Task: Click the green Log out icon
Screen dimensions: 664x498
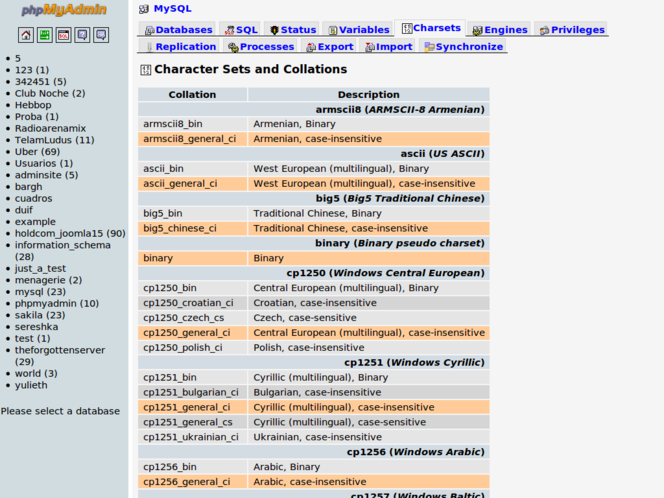Action: (x=44, y=35)
